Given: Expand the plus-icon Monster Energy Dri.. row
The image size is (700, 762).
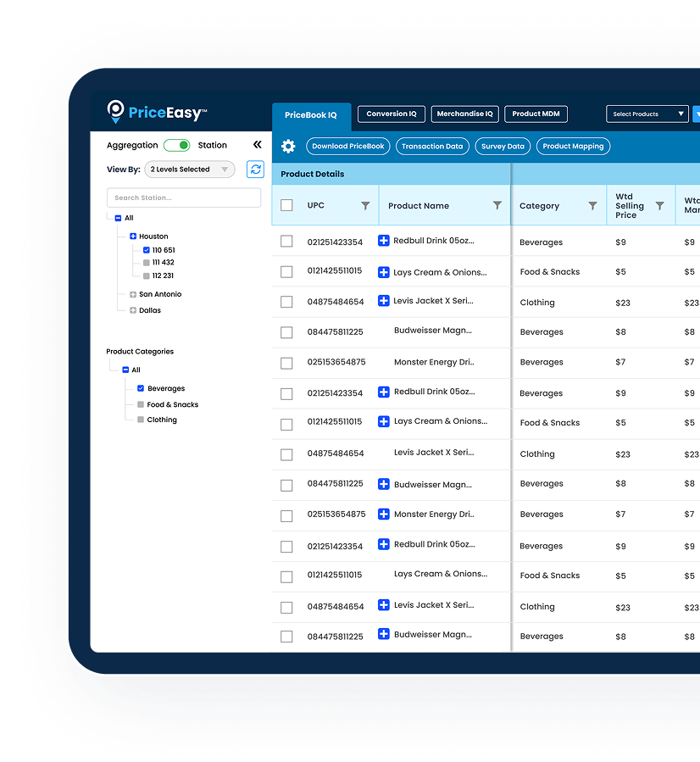Looking at the screenshot, I should 384,514.
